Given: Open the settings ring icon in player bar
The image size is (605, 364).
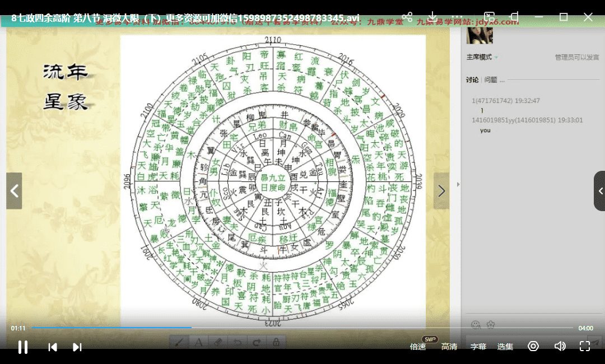Looking at the screenshot, I should point(533,347).
